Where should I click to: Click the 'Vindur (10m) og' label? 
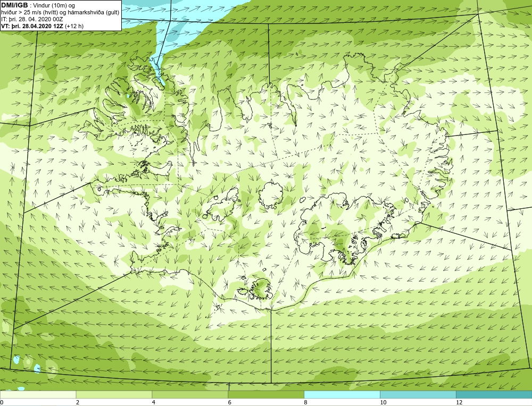tap(54, 6)
